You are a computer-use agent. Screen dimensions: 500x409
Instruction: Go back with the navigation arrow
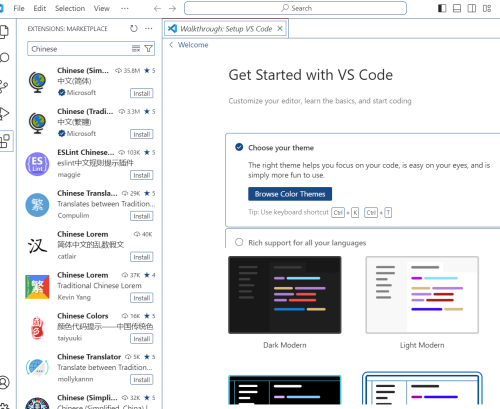pos(157,8)
